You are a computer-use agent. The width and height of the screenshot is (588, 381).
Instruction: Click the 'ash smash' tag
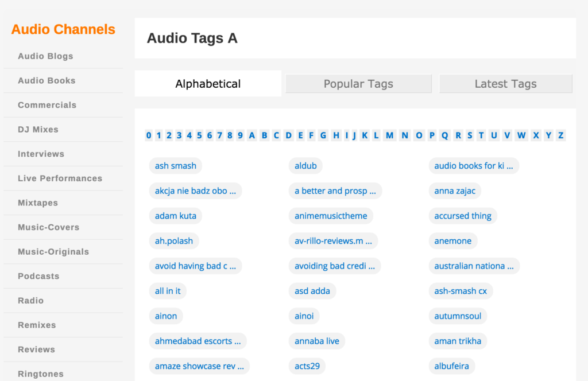pos(176,166)
